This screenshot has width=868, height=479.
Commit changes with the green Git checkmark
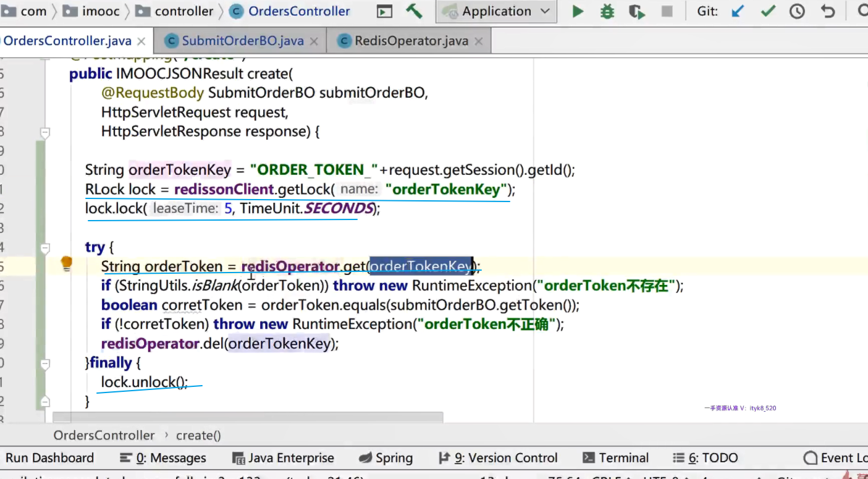pyautogui.click(x=768, y=11)
